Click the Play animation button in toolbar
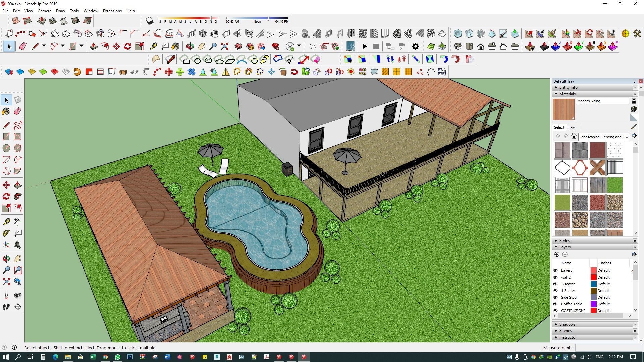 365,46
